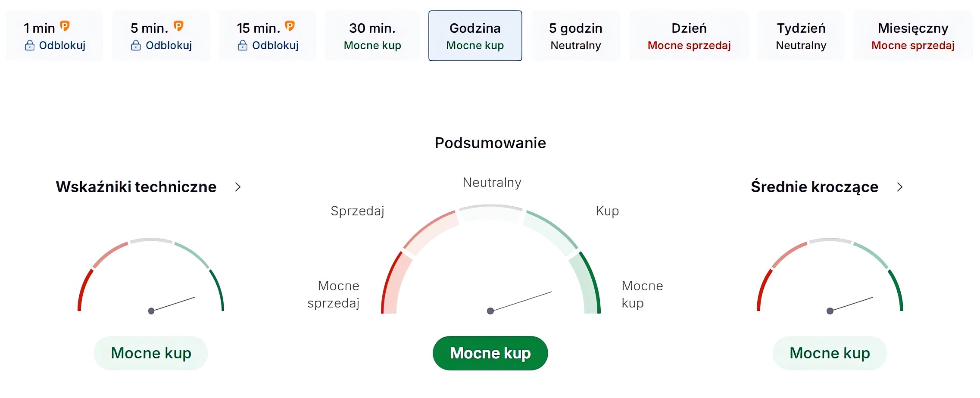Open the Wskaźniki techniczne heading link

[136, 187]
